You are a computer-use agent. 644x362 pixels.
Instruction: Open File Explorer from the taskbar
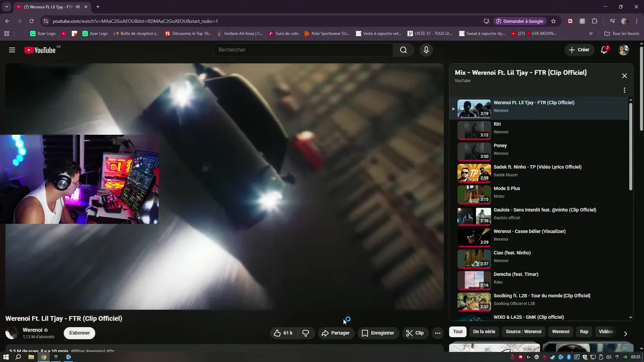[31, 357]
